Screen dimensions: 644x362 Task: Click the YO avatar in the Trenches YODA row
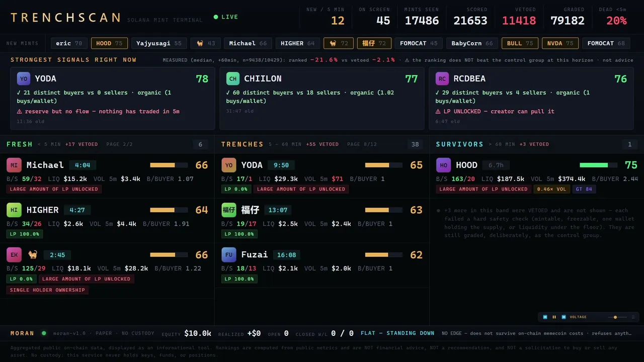pos(229,165)
